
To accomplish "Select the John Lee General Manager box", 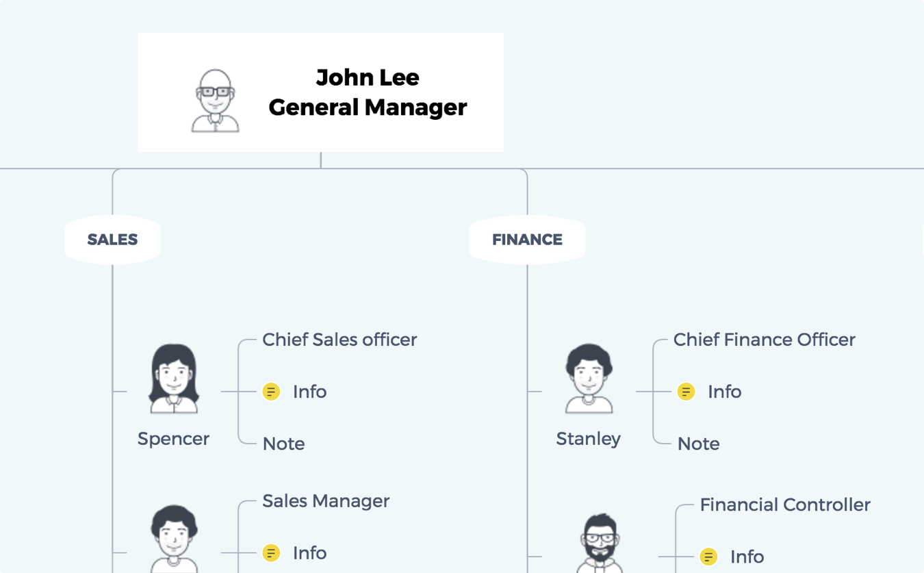I will tap(320, 92).
